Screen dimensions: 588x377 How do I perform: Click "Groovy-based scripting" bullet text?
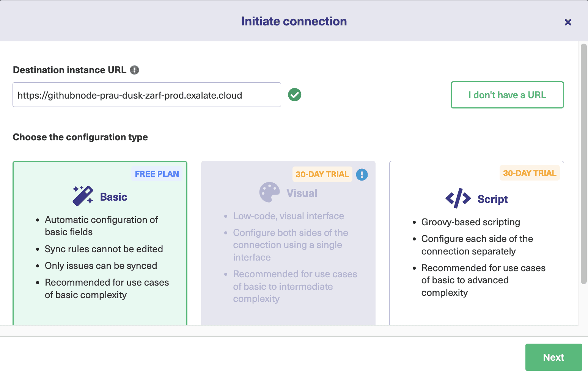tap(470, 222)
